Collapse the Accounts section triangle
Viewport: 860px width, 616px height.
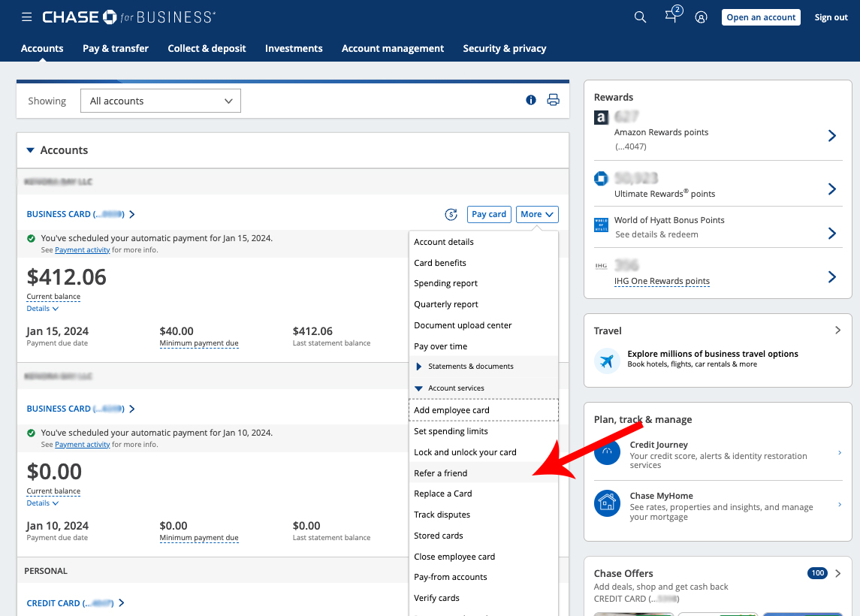tap(30, 150)
